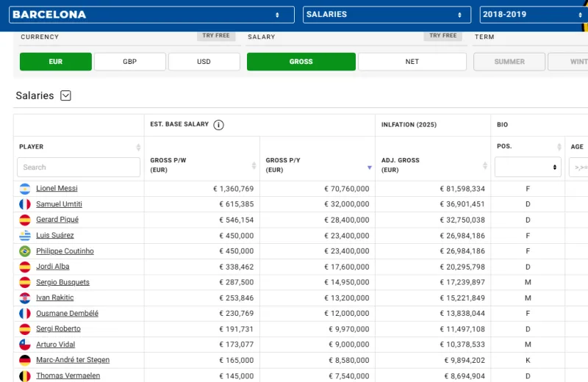Open Ousmane Dembélé player page
This screenshot has width=588, height=382.
tap(67, 314)
